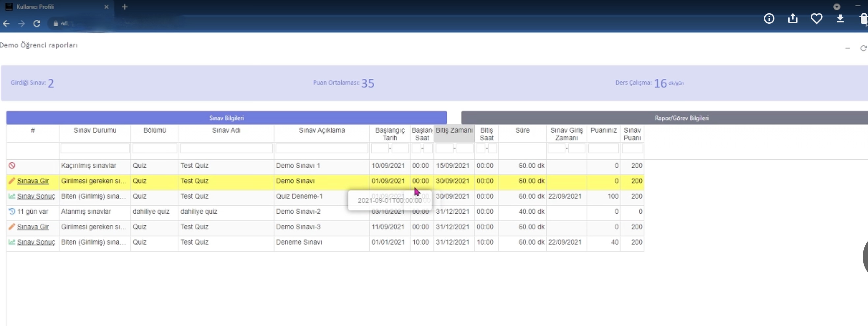Viewport: 868px width, 326px height.
Task: Click the Bitiş Zamanı start range filter
Action: click(444, 148)
